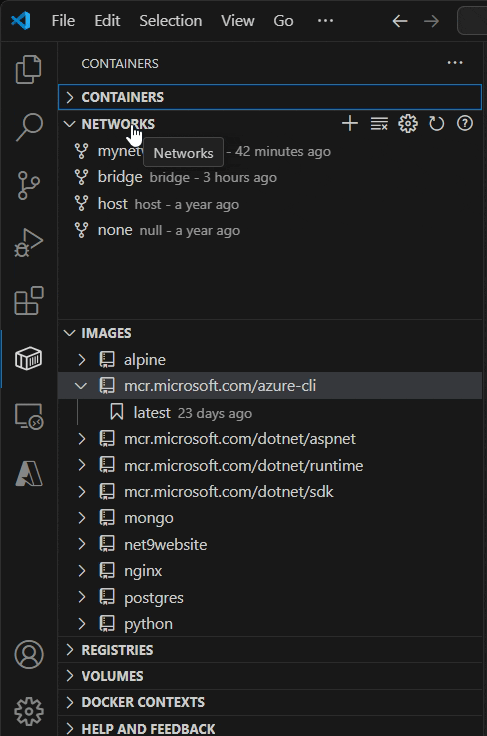Prune networks using the list-remove icon
The image size is (487, 736).
click(x=379, y=124)
